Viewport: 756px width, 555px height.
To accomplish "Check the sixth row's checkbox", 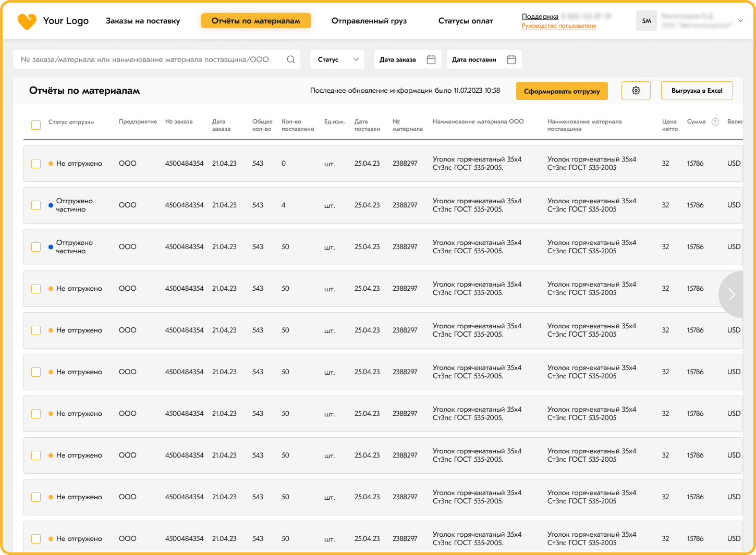I will click(x=36, y=372).
